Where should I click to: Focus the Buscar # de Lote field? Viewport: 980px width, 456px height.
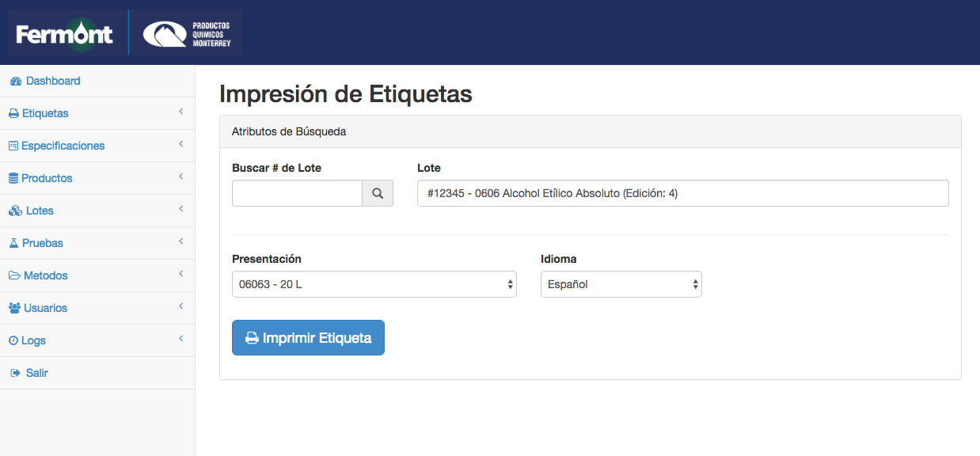click(x=297, y=193)
